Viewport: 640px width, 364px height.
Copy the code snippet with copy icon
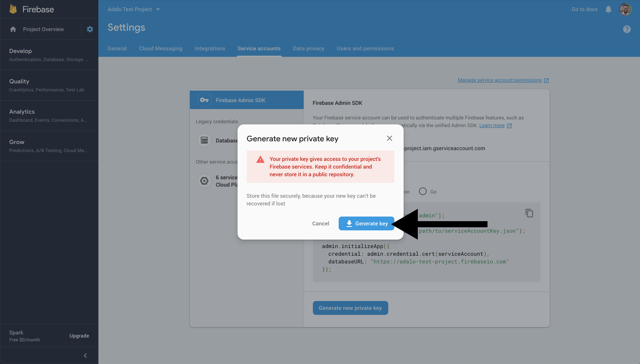click(529, 213)
